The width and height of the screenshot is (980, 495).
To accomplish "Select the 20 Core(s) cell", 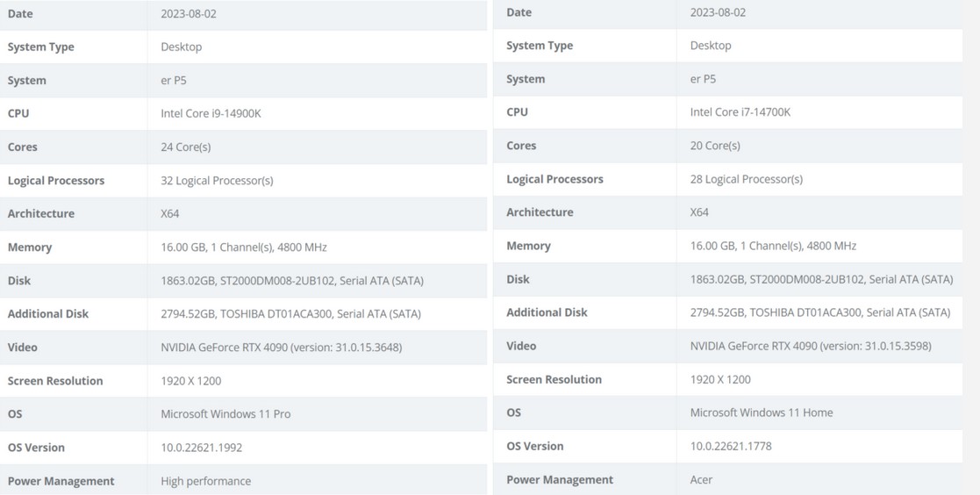I will click(714, 146).
